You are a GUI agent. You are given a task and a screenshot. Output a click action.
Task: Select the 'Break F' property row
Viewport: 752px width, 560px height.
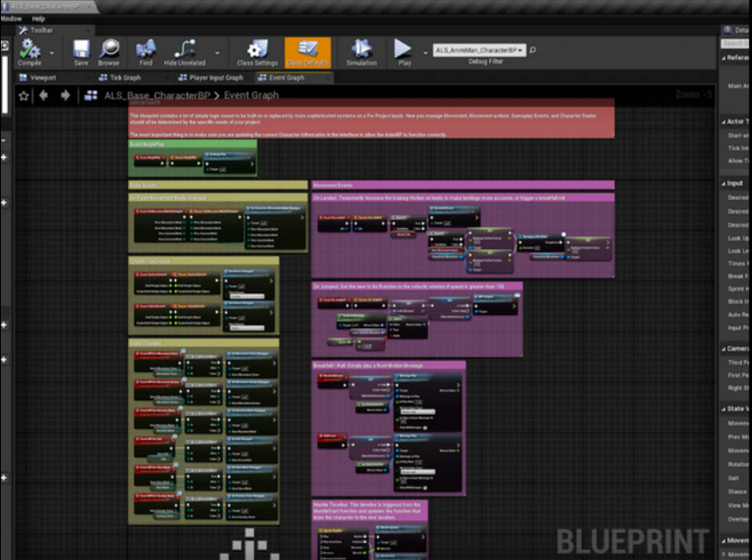tap(738, 276)
